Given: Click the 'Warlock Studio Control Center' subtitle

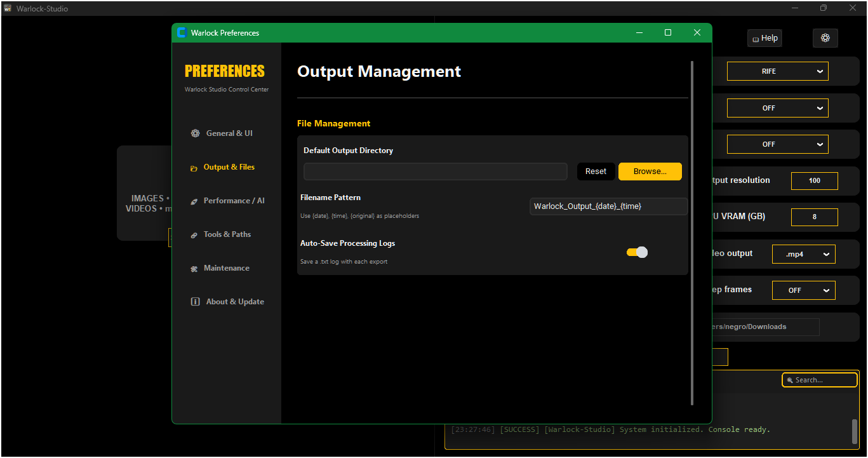Looking at the screenshot, I should (227, 90).
